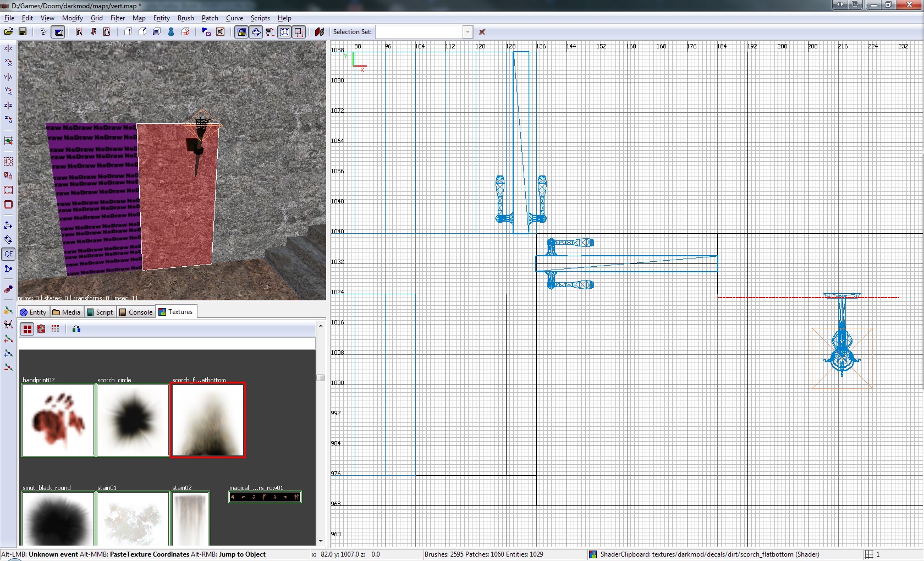Click the red X beside Selection Set
This screenshot has width=924, height=561.
482,32
